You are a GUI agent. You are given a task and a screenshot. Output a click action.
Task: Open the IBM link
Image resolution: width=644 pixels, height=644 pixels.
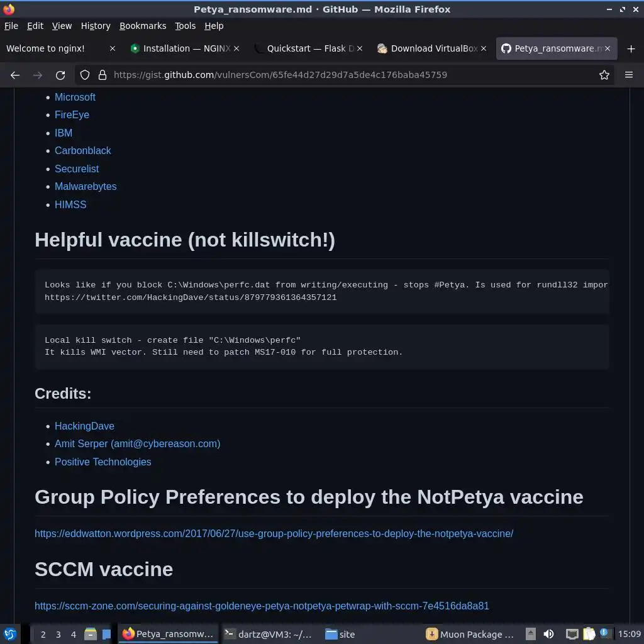pyautogui.click(x=64, y=133)
